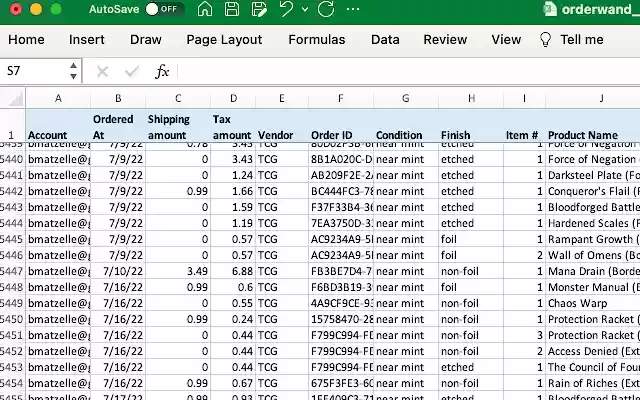Toggle the AutoSave switch
The width and height of the screenshot is (640, 400).
click(163, 9)
